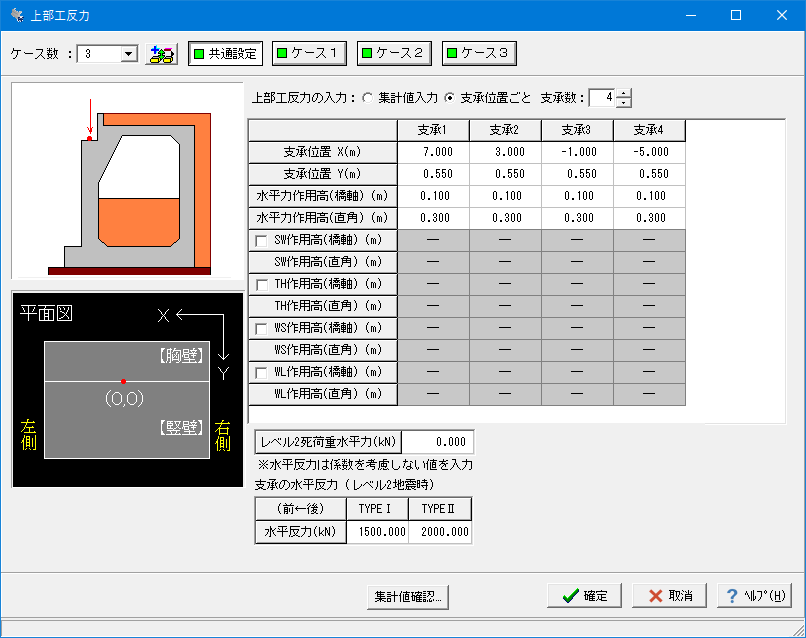Click レベル2死荷重水平力 value field 0.000
Screen dimensions: 806x638
pyautogui.click(x=437, y=442)
